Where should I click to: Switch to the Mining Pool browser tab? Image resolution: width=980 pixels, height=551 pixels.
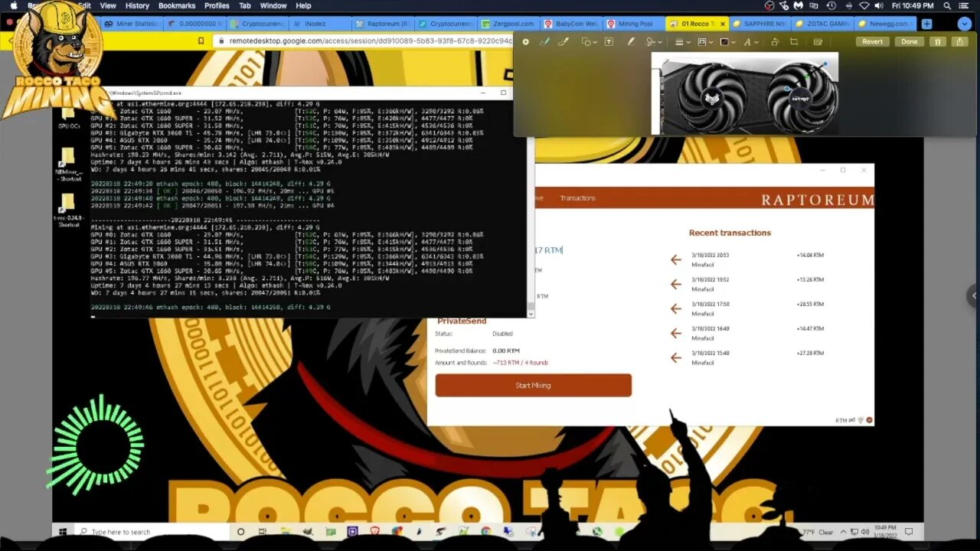pyautogui.click(x=634, y=24)
